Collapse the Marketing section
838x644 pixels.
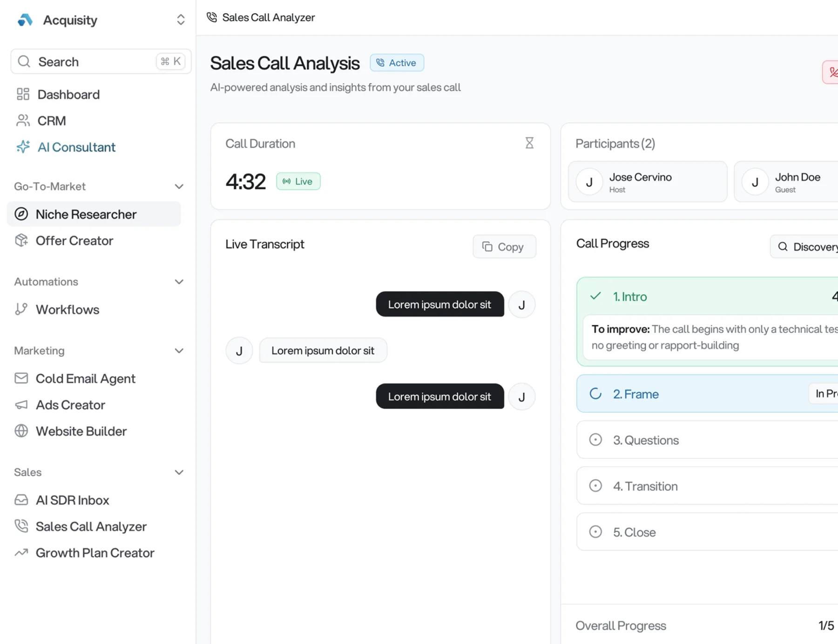coord(179,350)
